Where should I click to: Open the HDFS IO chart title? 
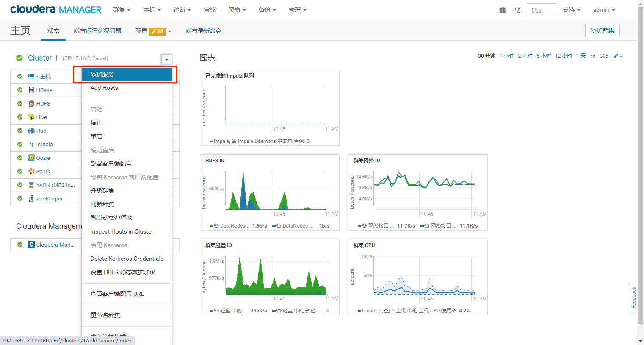point(215,161)
